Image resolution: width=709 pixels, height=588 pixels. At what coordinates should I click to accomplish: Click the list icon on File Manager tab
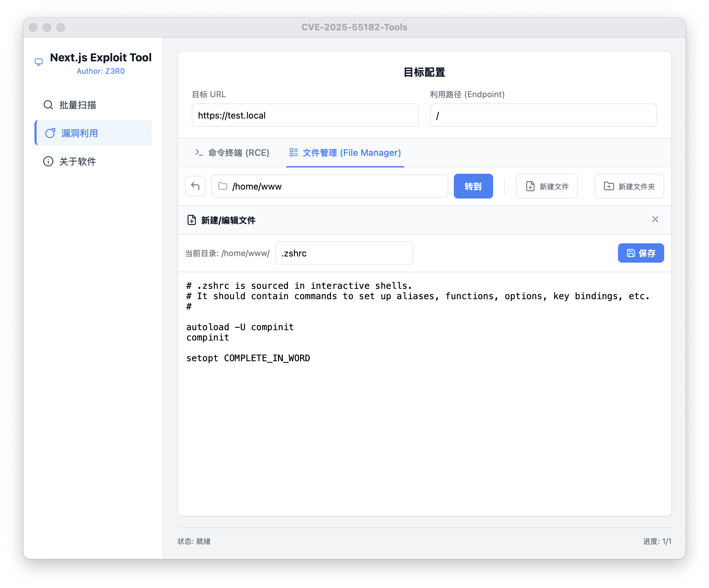[x=294, y=152]
